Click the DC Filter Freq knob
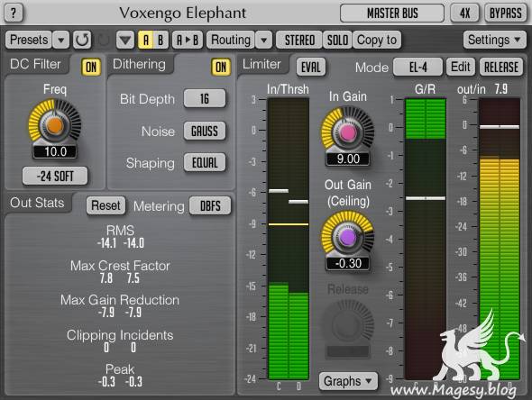This screenshot has width=532, height=400. coord(55,124)
